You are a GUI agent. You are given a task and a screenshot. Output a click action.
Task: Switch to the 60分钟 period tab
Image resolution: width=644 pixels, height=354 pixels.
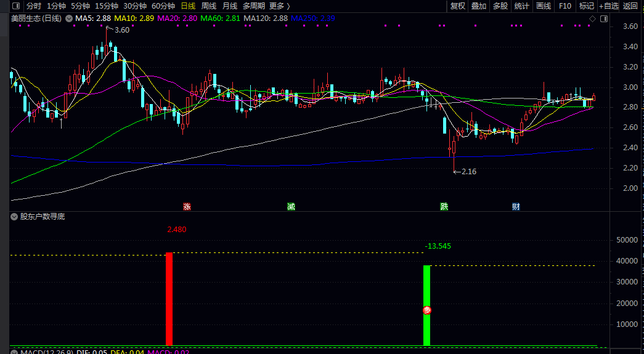pos(163,6)
